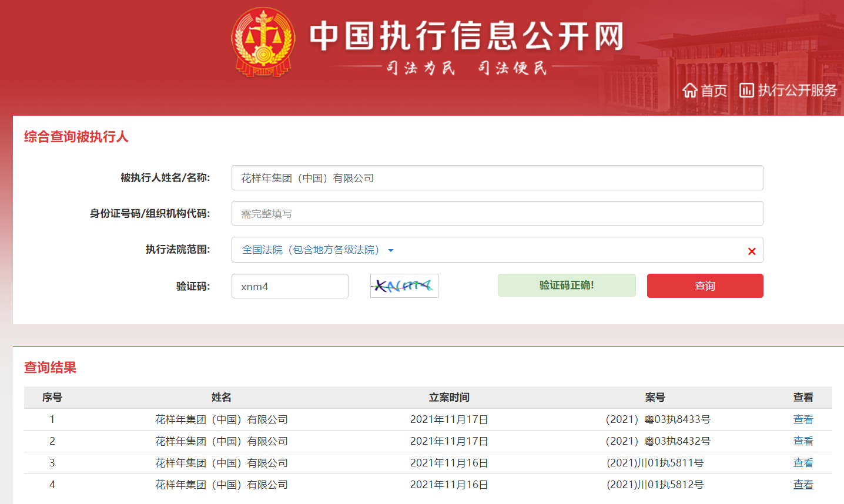View details of case 川01执5811号
844x504 pixels.
(x=803, y=463)
